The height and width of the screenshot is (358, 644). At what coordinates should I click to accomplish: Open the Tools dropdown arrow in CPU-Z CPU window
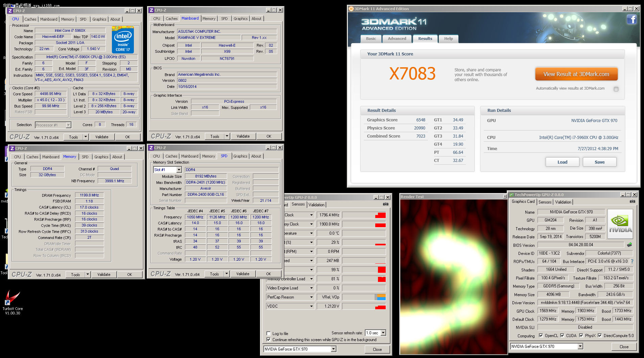pos(86,137)
